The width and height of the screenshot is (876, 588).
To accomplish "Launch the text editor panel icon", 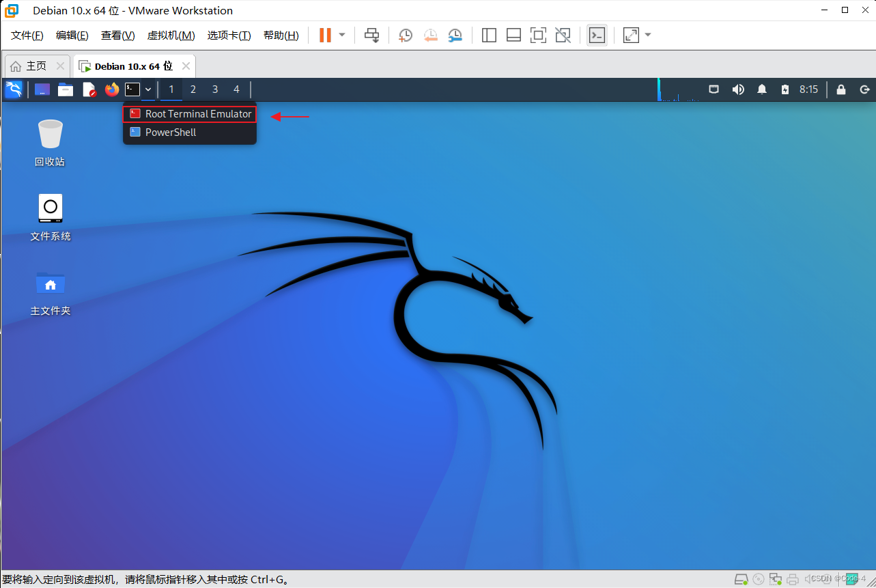I will [89, 89].
